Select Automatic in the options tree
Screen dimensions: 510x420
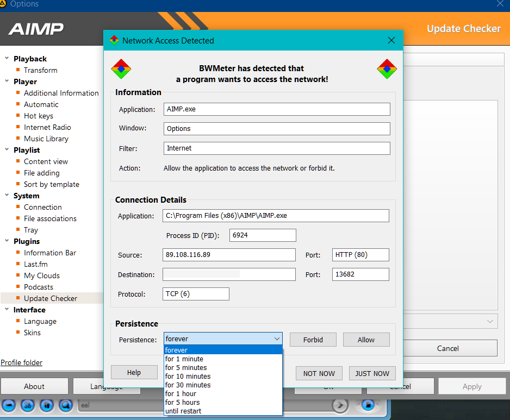tap(41, 104)
